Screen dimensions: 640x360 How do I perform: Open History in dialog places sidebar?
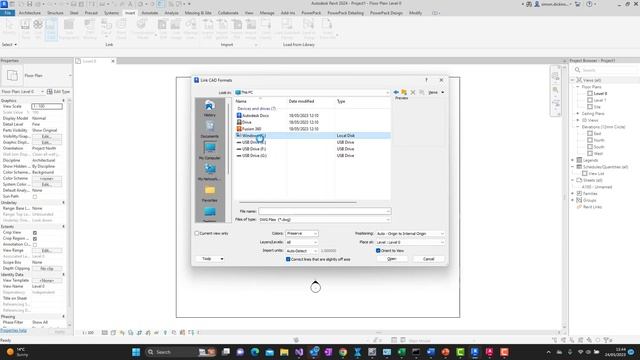tap(209, 109)
